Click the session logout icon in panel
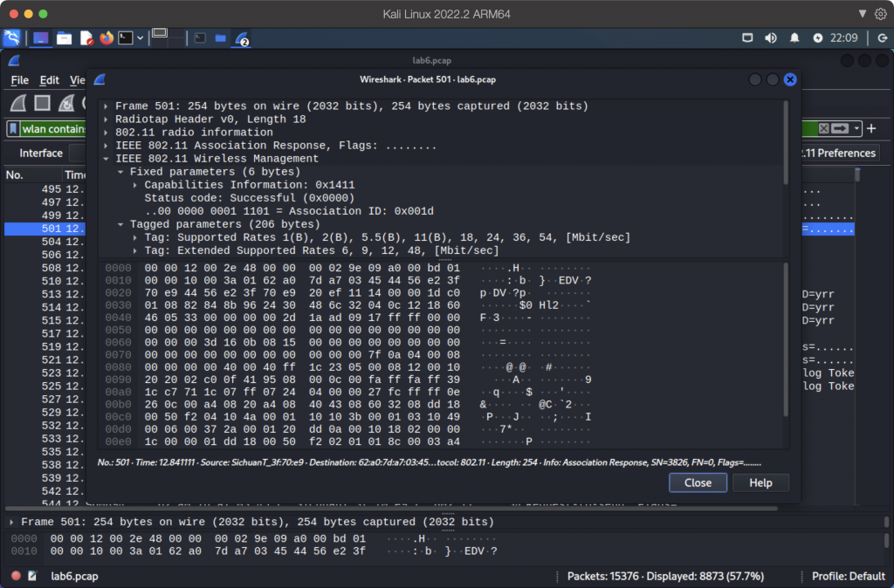 pos(883,38)
